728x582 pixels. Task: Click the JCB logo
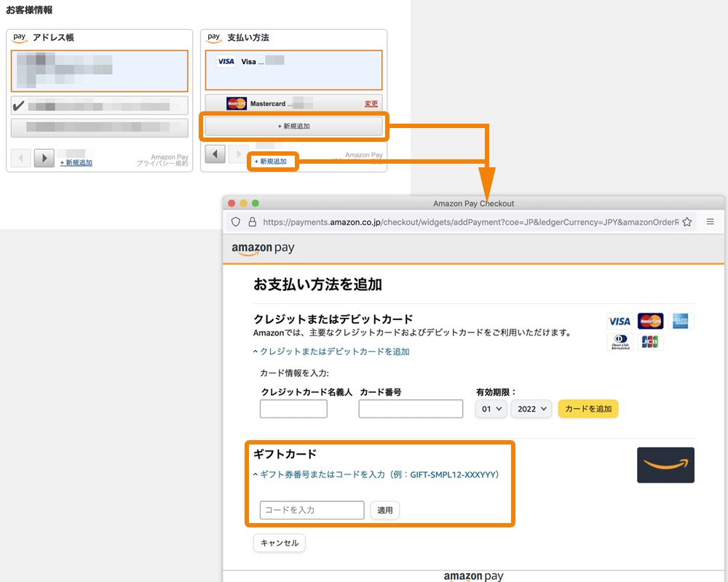click(650, 342)
